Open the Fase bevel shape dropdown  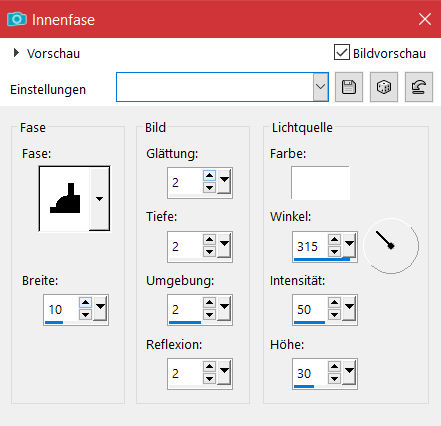(99, 199)
